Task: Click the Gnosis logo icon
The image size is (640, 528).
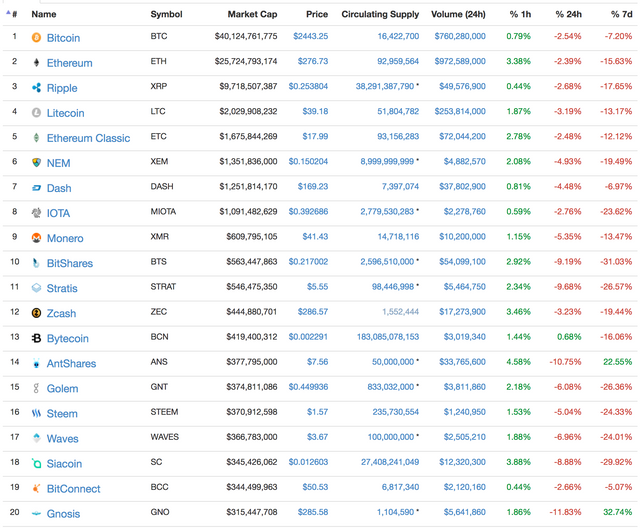Action: [36, 514]
